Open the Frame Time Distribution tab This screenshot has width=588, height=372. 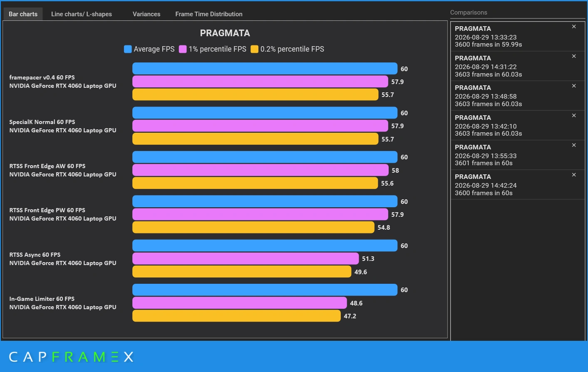coord(209,14)
